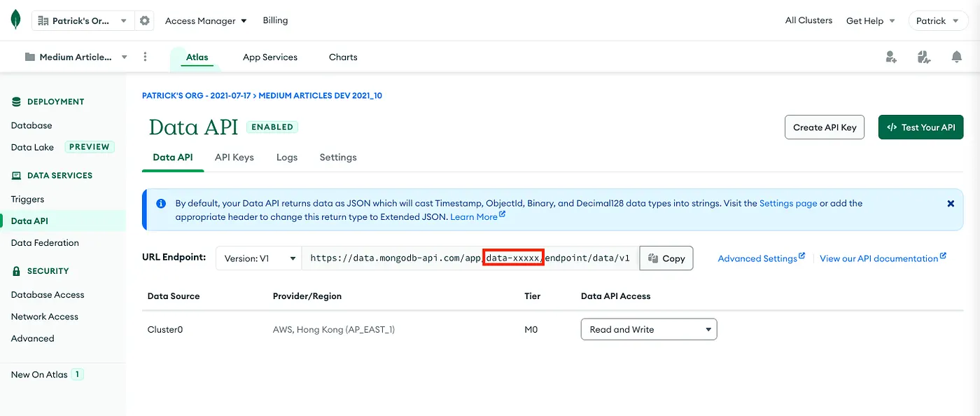980x416 pixels.
Task: Select the Data API sub-tab
Action: pos(173,158)
